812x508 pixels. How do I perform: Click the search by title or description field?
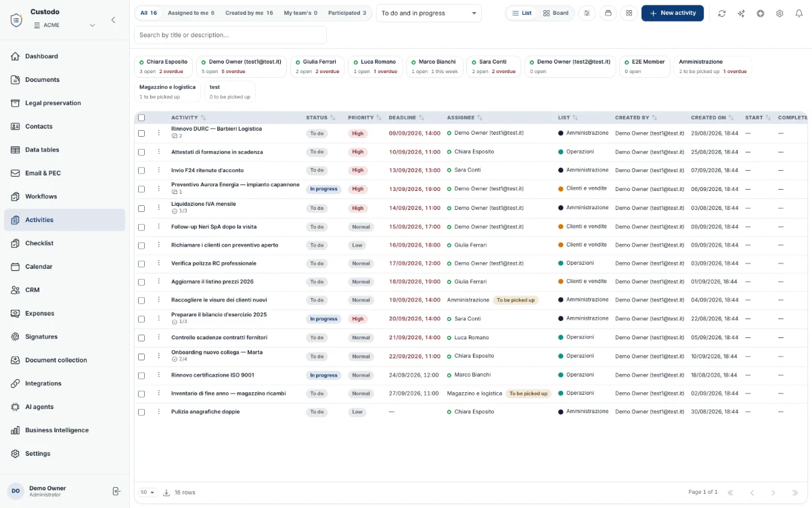click(x=230, y=35)
